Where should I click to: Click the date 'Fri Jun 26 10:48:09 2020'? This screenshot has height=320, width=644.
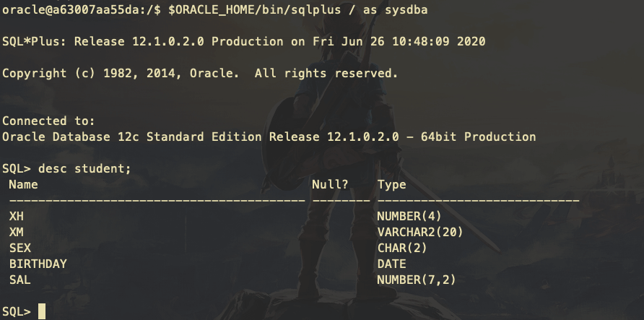(x=399, y=41)
